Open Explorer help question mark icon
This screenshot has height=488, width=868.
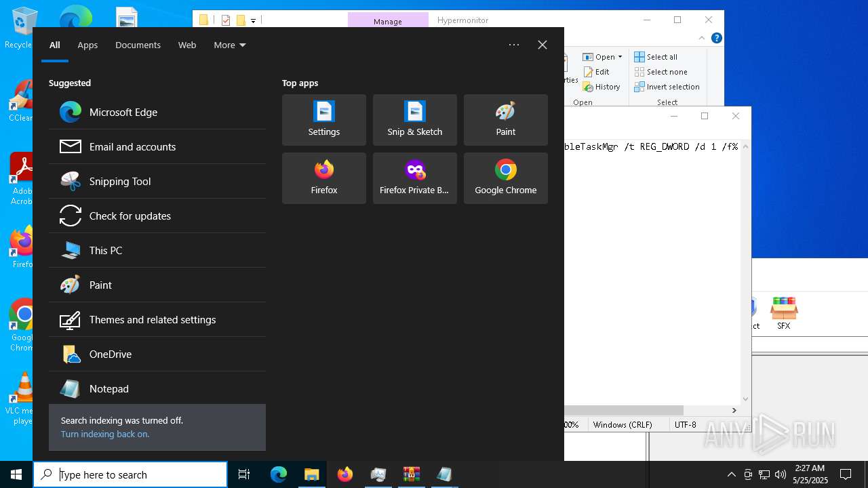click(x=717, y=38)
